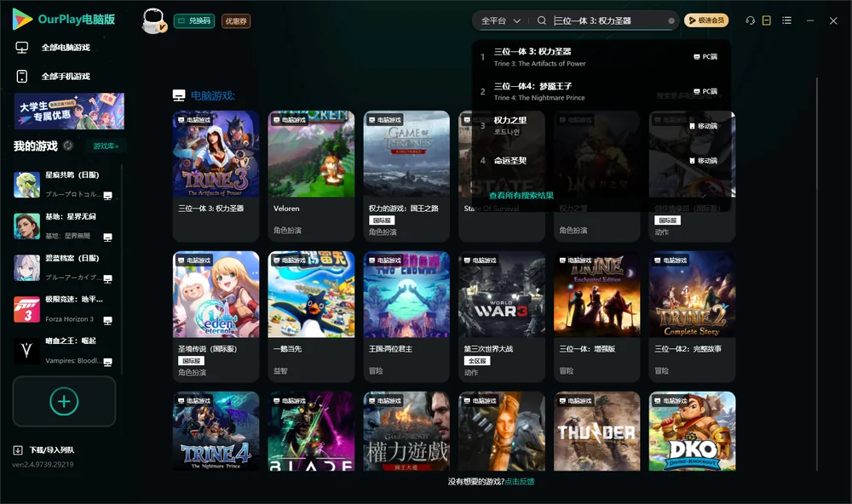Select suggestion 权力之望

pos(600,125)
